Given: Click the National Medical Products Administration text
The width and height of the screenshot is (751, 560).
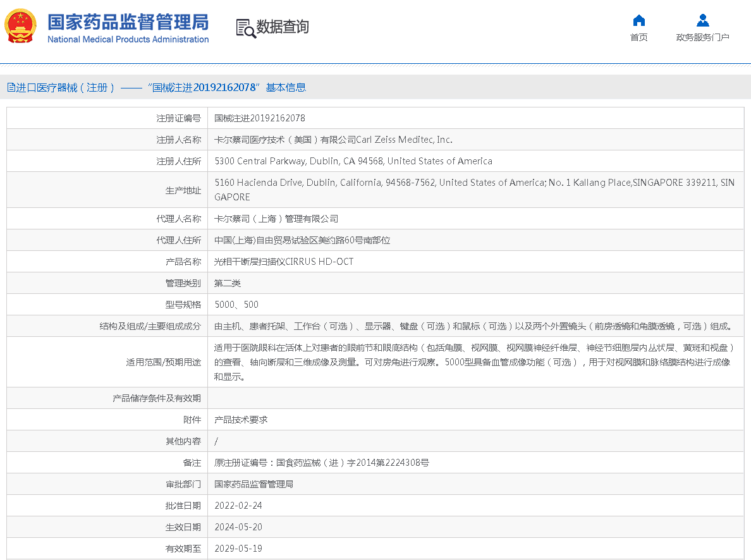Looking at the screenshot, I should (x=128, y=39).
